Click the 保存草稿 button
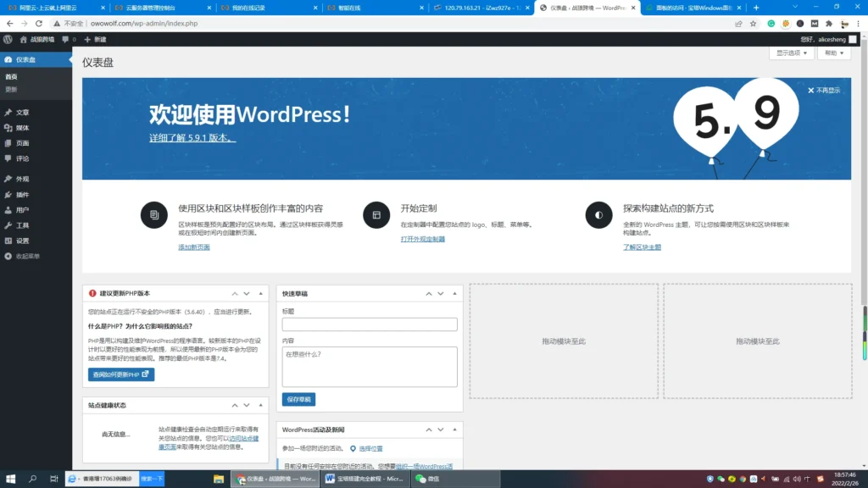The height and width of the screenshot is (488, 868). 299,400
